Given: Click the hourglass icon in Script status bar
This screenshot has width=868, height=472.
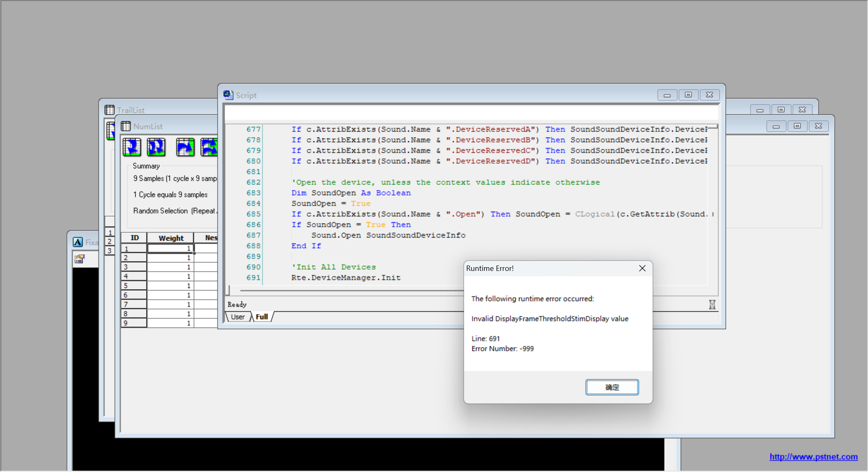Looking at the screenshot, I should pos(712,305).
